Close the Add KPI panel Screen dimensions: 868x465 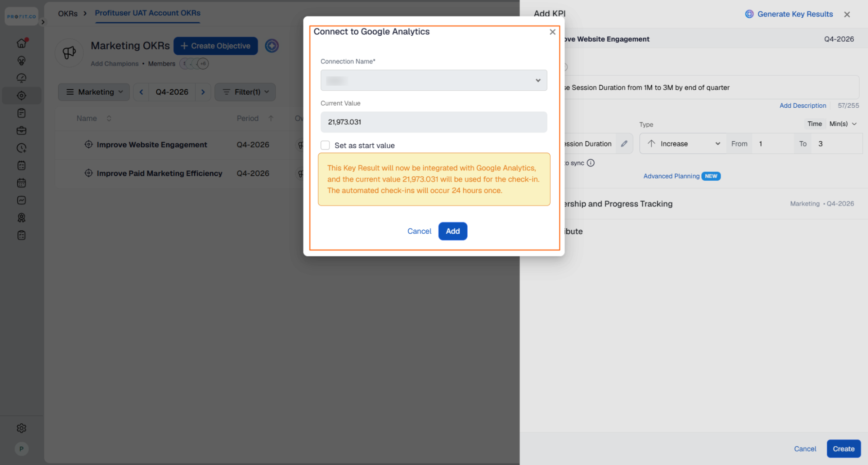tap(847, 14)
